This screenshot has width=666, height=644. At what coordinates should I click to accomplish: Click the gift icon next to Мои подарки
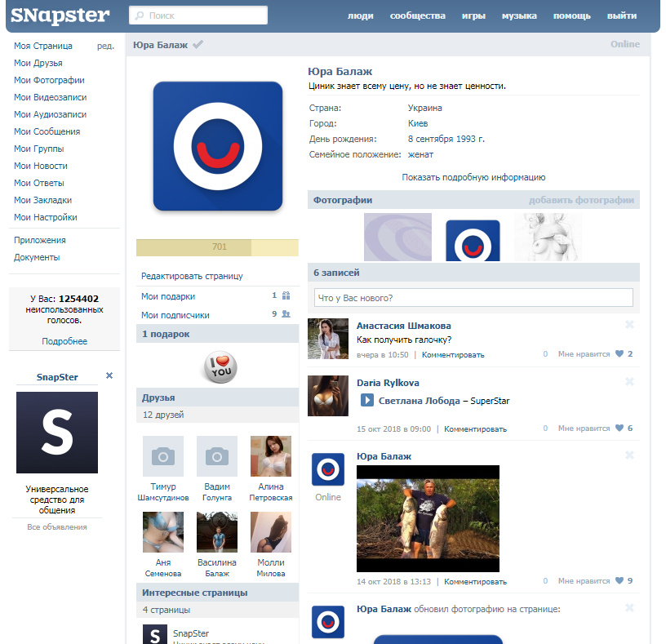click(286, 296)
